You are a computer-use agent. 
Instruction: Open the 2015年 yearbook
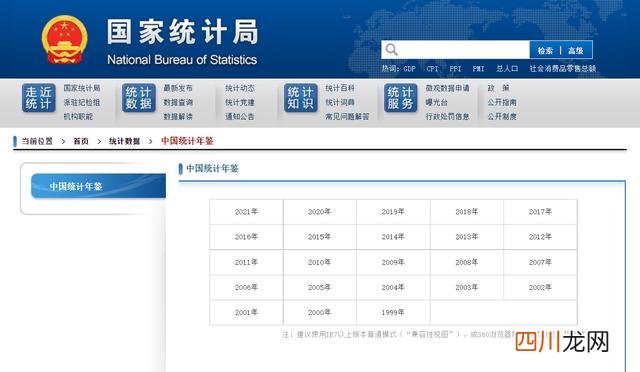pos(320,237)
